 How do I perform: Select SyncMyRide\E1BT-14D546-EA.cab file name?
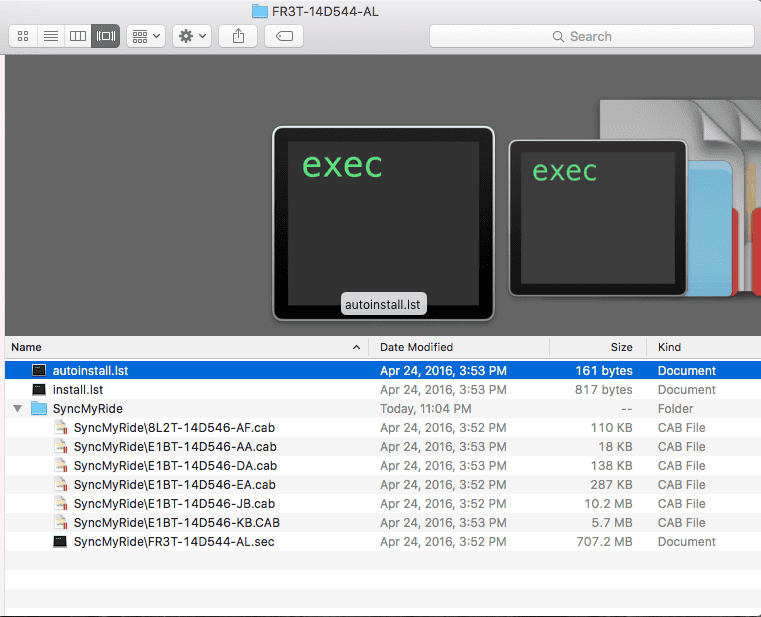coord(175,484)
